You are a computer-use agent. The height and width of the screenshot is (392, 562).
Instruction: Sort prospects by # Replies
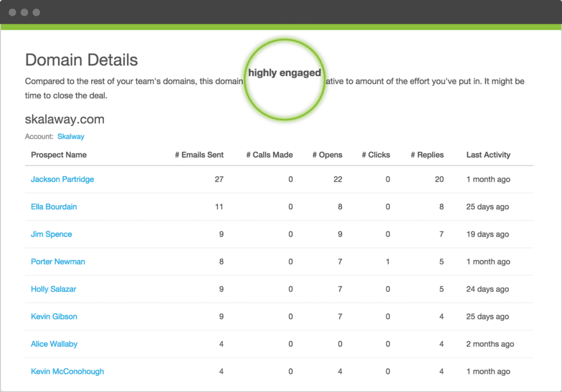(x=427, y=155)
